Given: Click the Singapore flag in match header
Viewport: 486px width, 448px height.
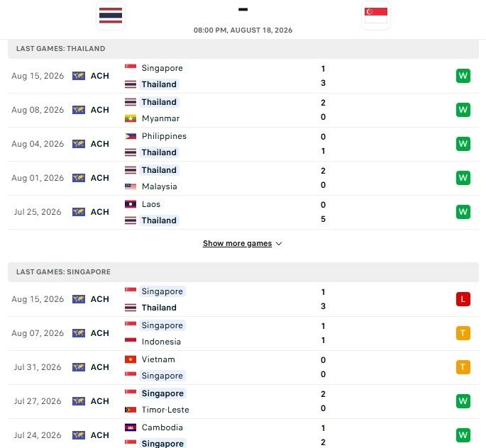Looking at the screenshot, I should (376, 16).
